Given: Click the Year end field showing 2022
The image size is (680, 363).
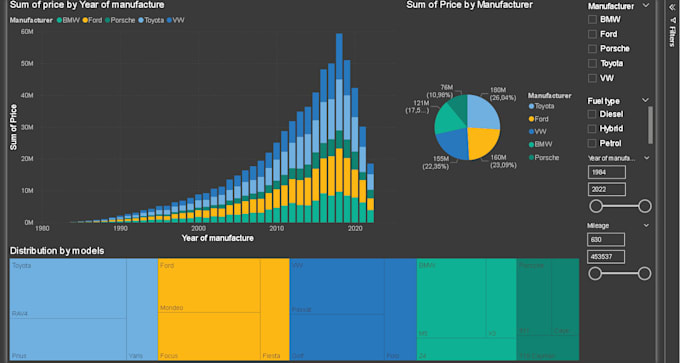Looking at the screenshot, I should 607,190.
